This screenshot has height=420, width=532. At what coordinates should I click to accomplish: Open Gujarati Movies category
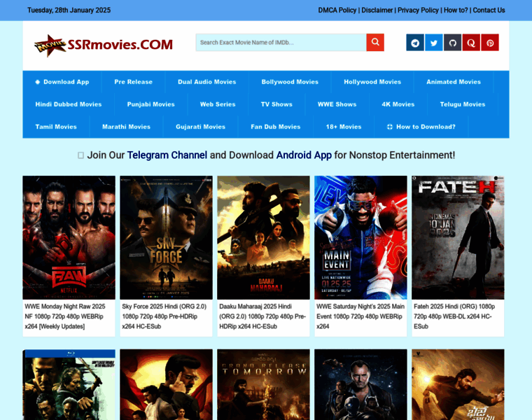(200, 127)
